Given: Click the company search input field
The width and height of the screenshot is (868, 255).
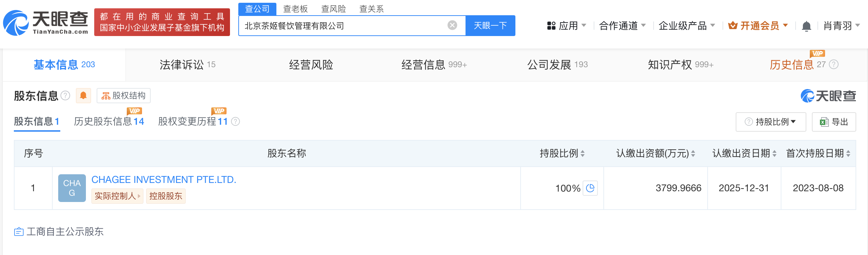Looking at the screenshot, I should pos(343,26).
